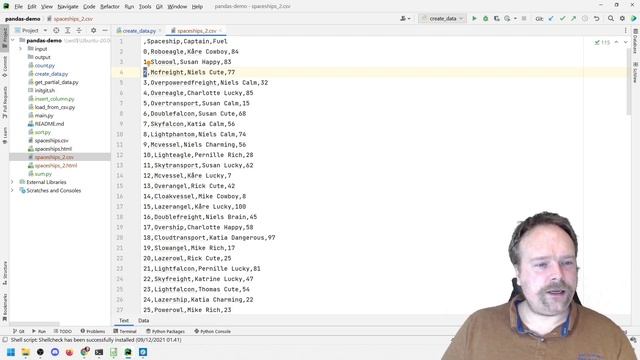This screenshot has width=640, height=360.
Task: Open the Pull Requests side panel
Action: click(4, 102)
